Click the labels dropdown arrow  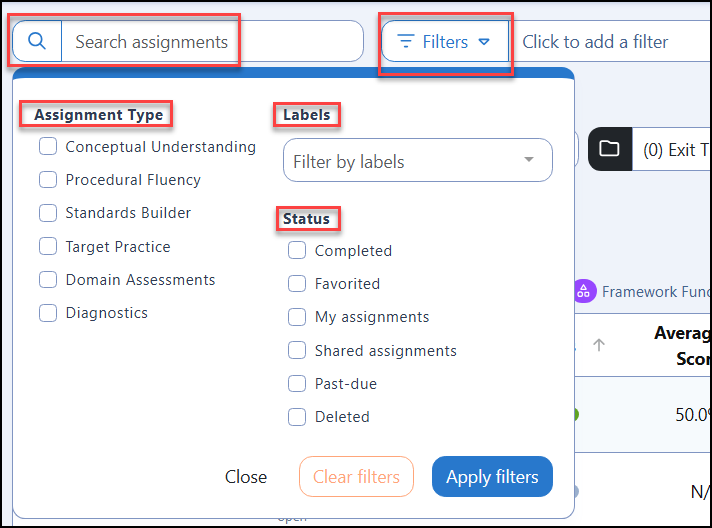click(529, 159)
